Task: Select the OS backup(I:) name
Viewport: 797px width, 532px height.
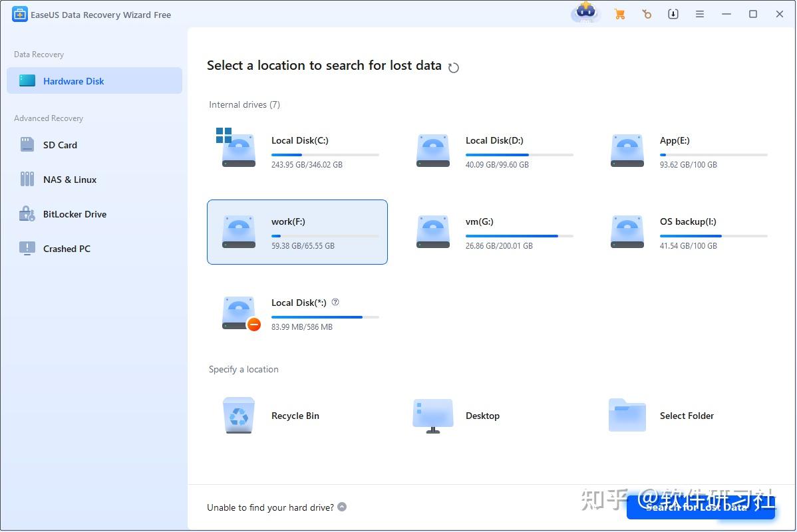Action: [688, 221]
